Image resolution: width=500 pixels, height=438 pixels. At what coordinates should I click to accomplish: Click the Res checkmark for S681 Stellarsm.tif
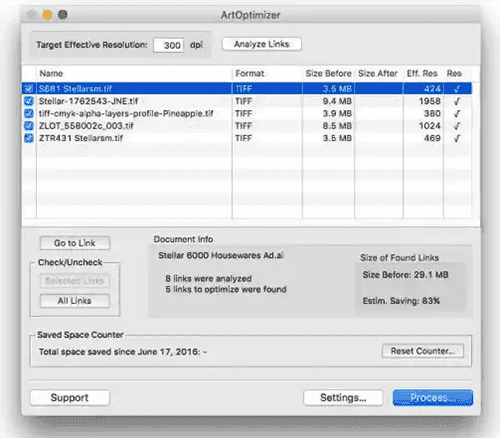[457, 89]
